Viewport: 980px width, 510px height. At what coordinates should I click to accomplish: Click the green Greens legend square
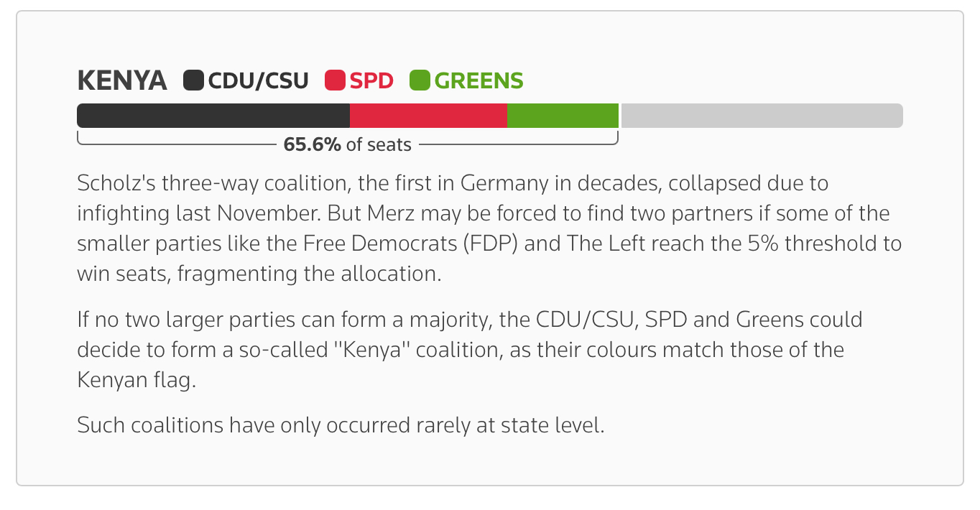(x=420, y=80)
